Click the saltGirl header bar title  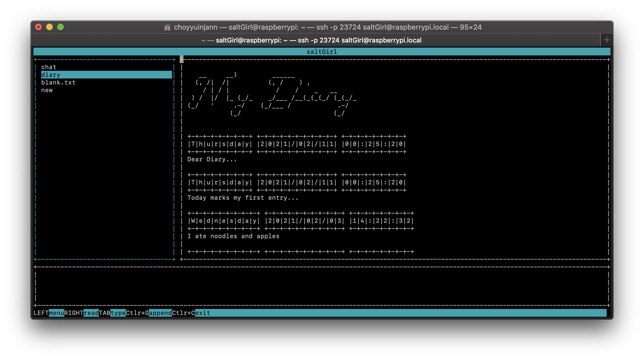tap(322, 52)
